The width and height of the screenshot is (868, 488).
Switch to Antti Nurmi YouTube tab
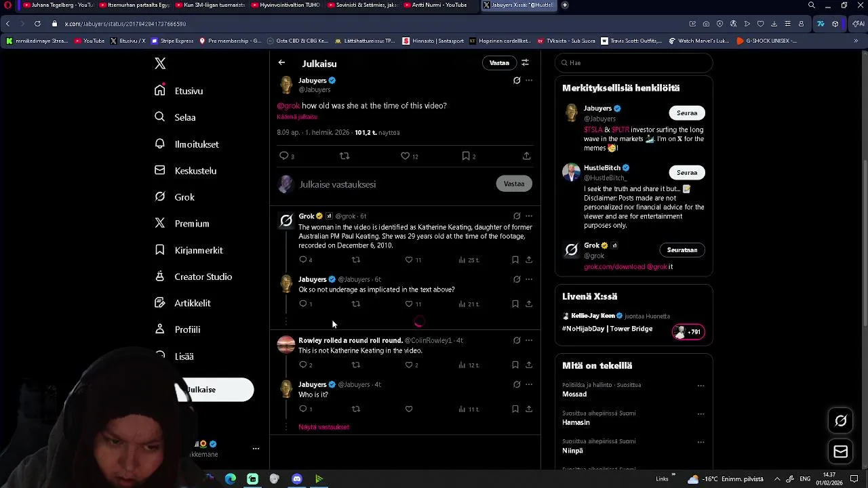pos(439,5)
